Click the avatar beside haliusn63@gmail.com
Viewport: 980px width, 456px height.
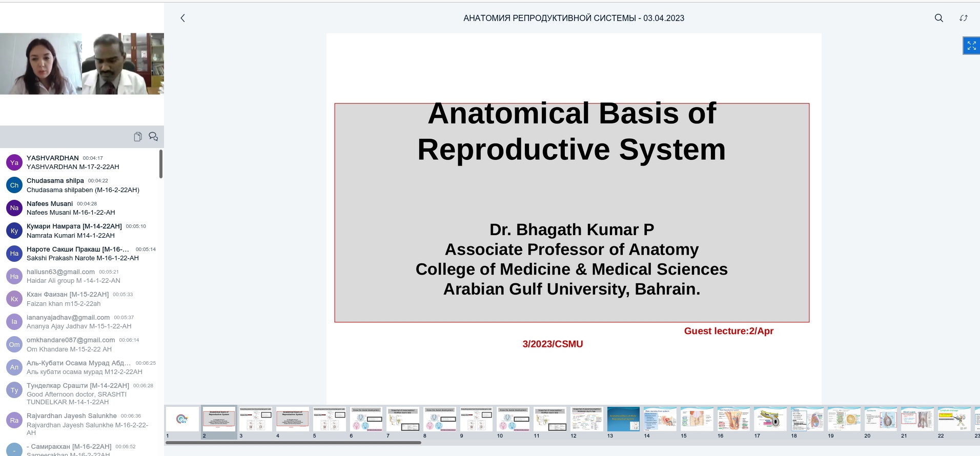click(x=14, y=276)
